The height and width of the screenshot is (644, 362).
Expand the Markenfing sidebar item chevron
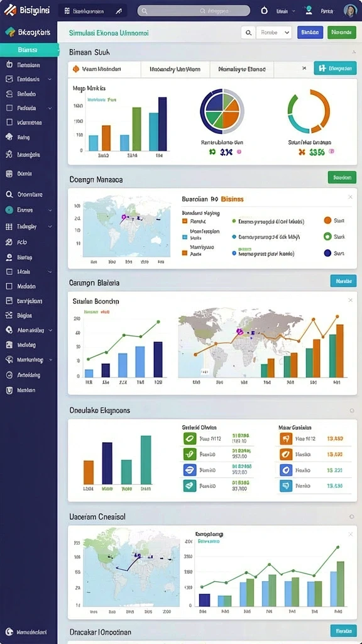point(50,360)
